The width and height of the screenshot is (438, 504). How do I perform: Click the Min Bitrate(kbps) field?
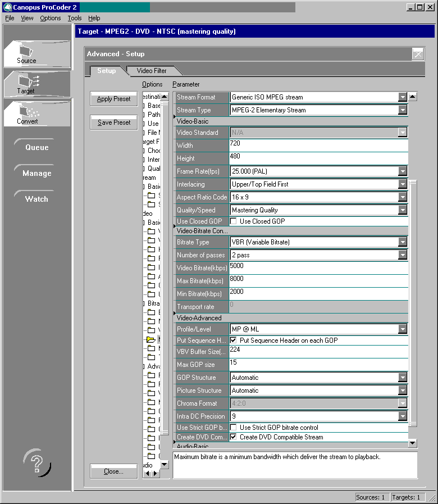pos(318,293)
